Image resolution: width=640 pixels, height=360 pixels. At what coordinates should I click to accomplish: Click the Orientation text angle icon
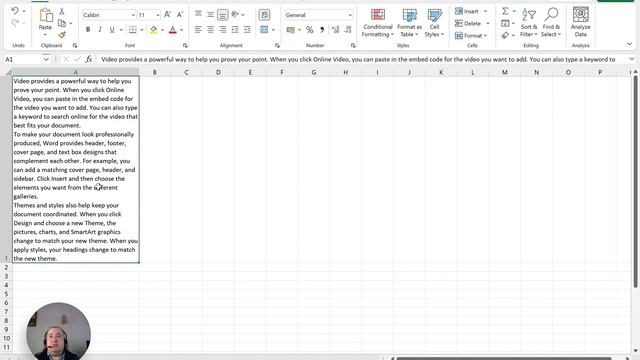point(236,15)
